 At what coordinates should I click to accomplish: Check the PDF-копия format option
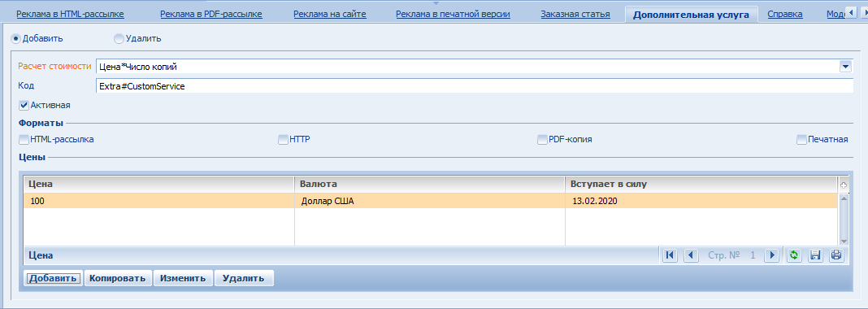(x=542, y=140)
